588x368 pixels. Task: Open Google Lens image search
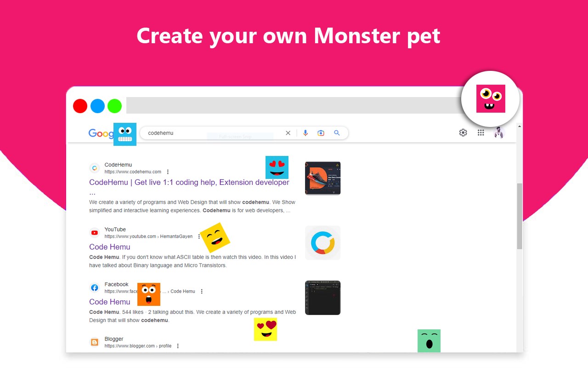coord(321,133)
